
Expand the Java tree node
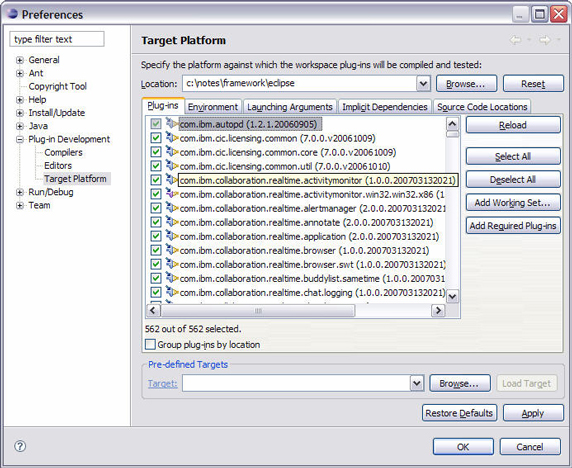click(20, 126)
